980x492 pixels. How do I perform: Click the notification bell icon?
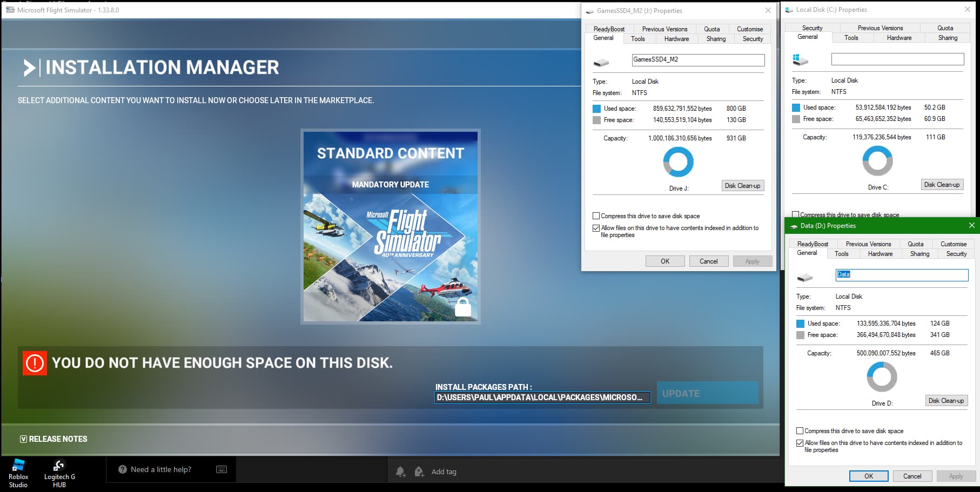[x=400, y=471]
